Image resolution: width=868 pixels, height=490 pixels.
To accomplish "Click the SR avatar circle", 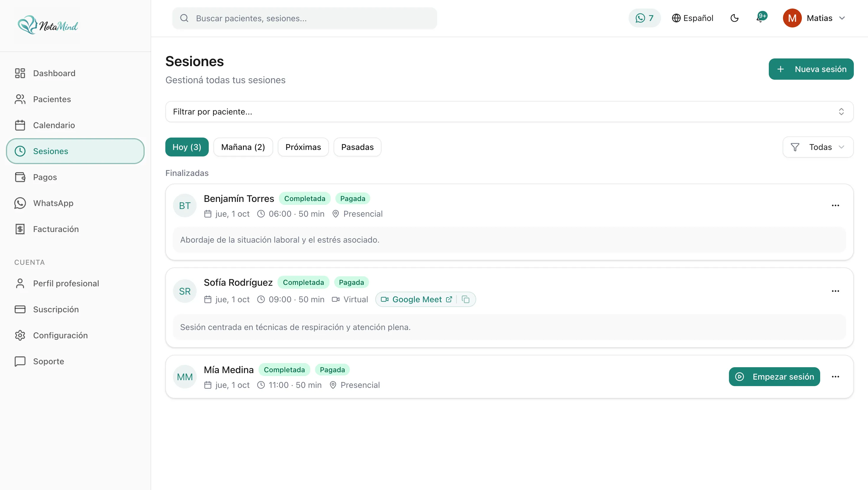I will click(x=185, y=291).
